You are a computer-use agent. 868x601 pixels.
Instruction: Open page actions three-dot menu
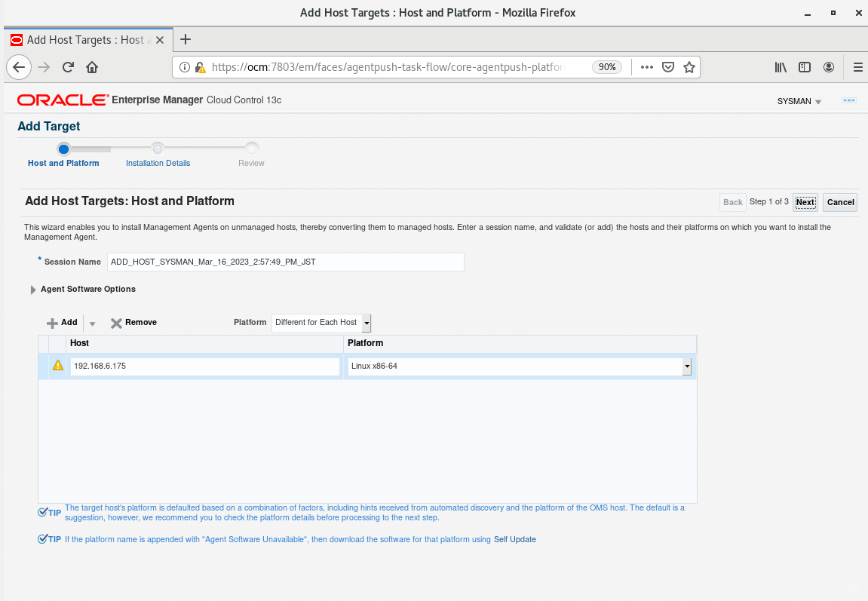(646, 67)
